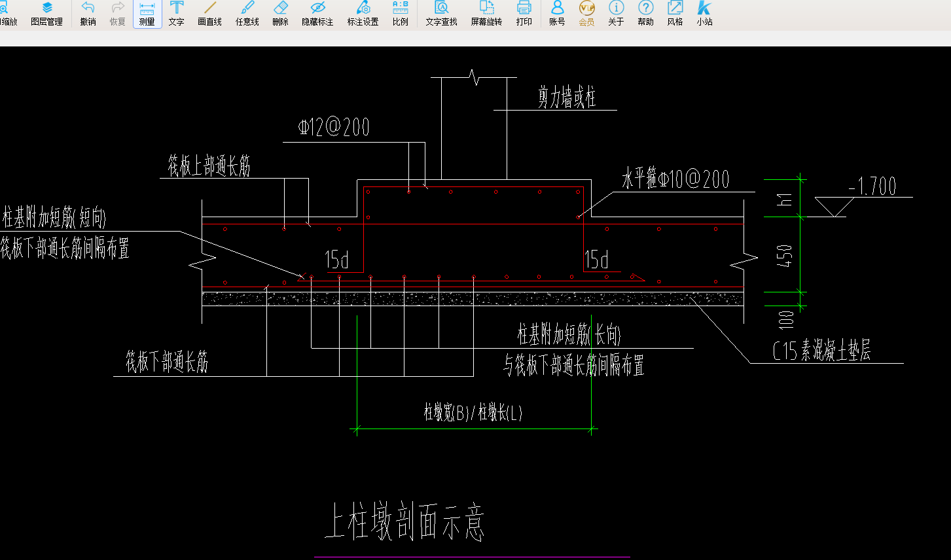Toggle 隐藏标注 hide annotations
The image size is (951, 560).
(317, 14)
